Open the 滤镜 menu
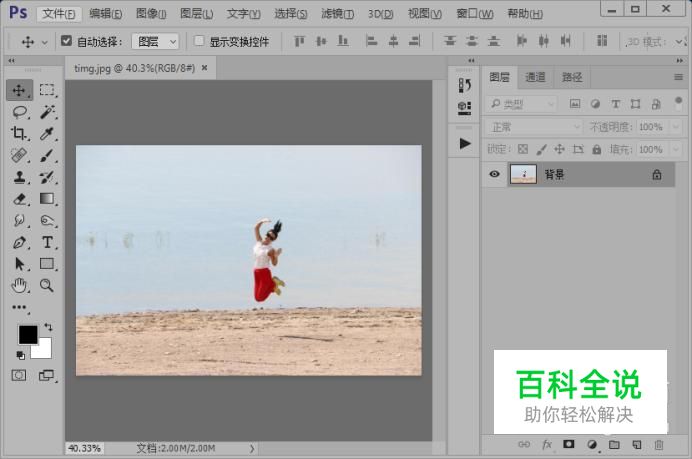692x459 pixels. pos(337,14)
